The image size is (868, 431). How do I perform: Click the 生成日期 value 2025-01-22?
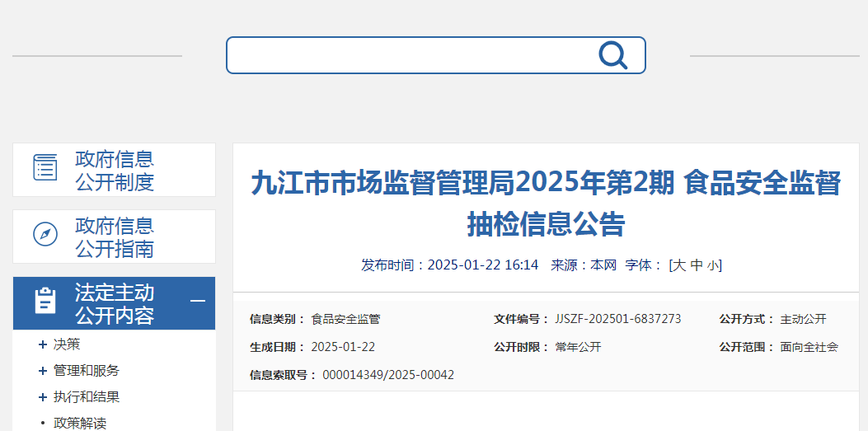(x=343, y=347)
